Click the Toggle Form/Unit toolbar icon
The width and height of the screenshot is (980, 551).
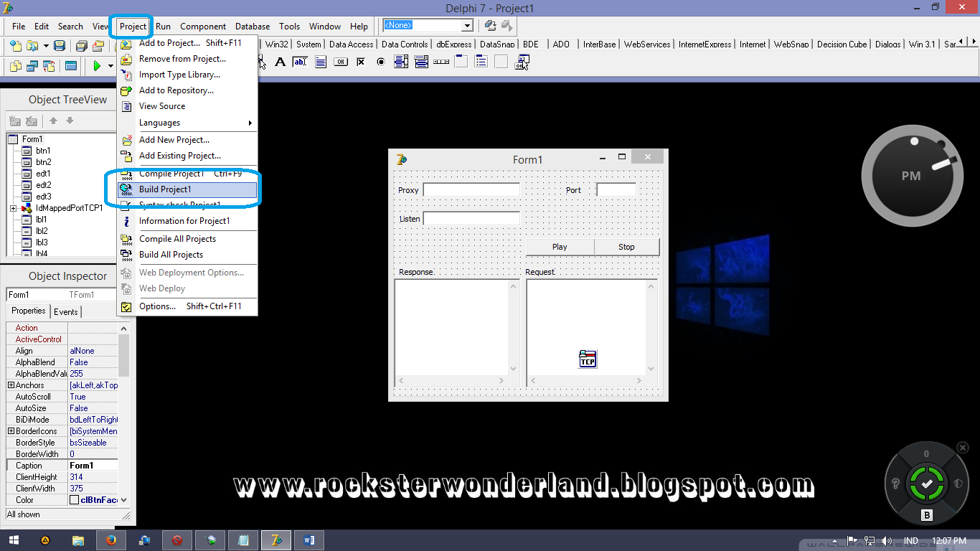click(x=49, y=66)
